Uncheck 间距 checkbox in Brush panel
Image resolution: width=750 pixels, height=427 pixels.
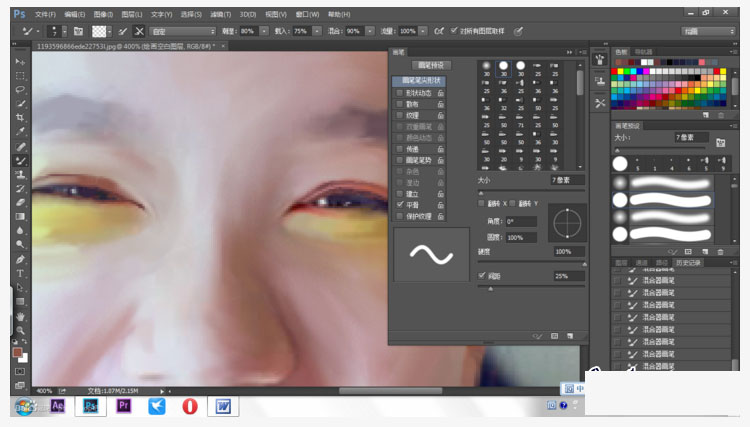point(482,275)
